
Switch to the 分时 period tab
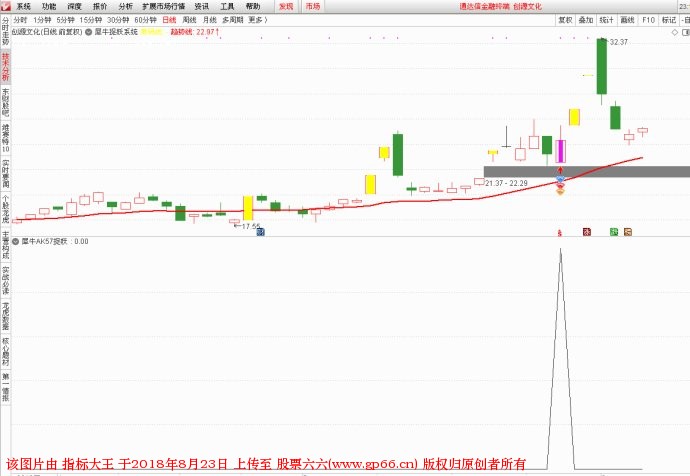tap(20, 20)
